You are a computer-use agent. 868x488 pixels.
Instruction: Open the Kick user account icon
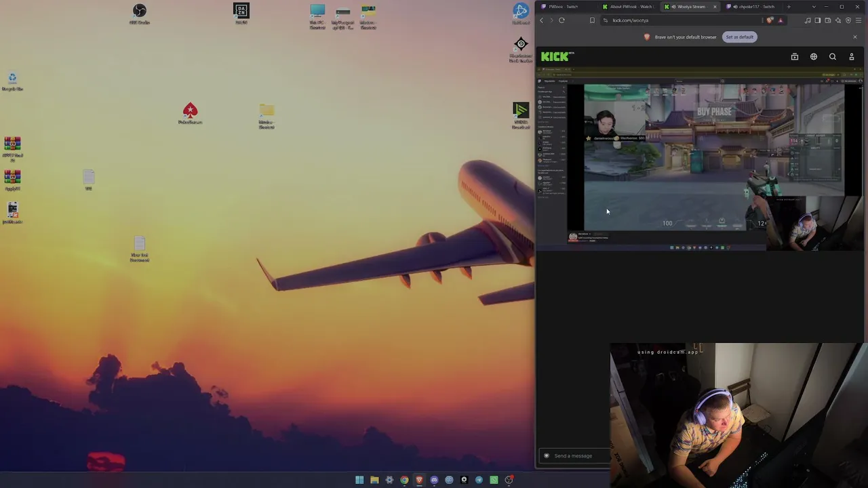pyautogui.click(x=852, y=57)
